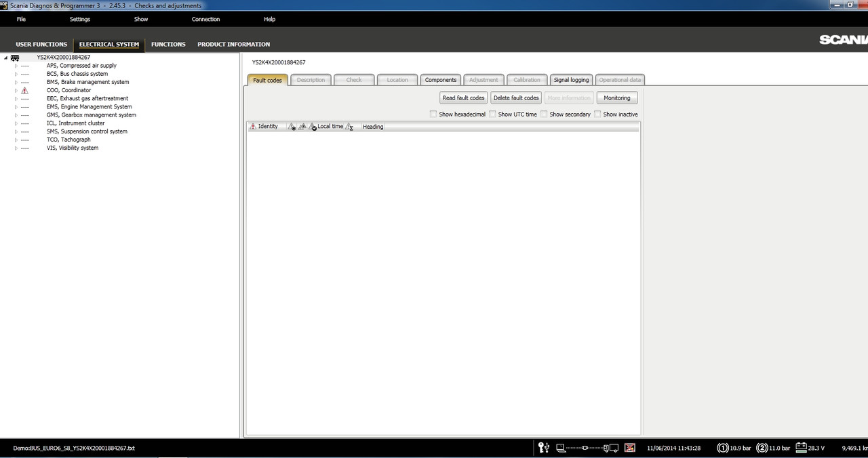Expand VIS, Visibility system node
The height and width of the screenshot is (458, 868).
[x=16, y=148]
